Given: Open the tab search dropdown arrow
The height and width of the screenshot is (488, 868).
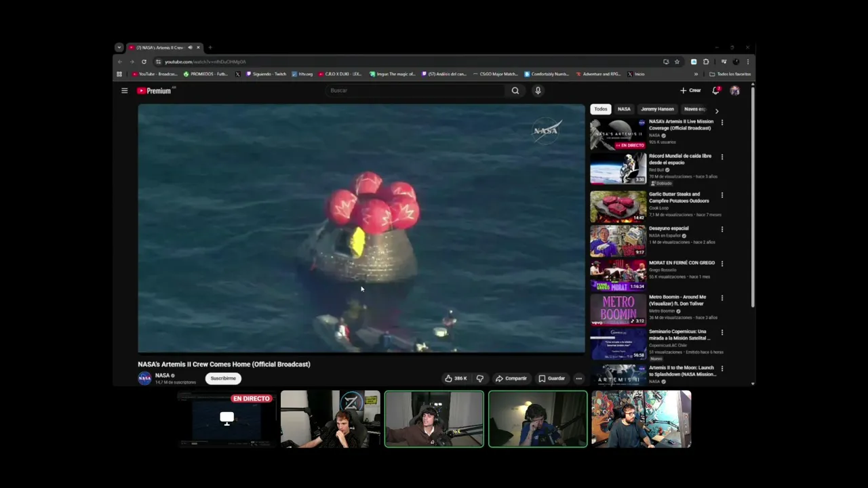Looking at the screenshot, I should [119, 47].
